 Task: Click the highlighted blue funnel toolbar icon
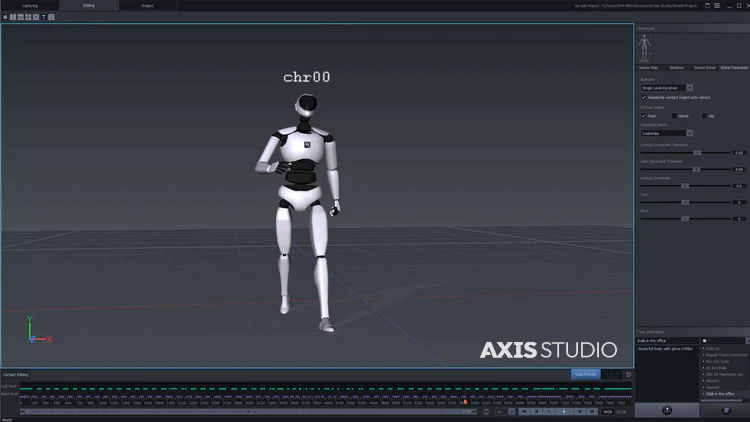[44, 17]
